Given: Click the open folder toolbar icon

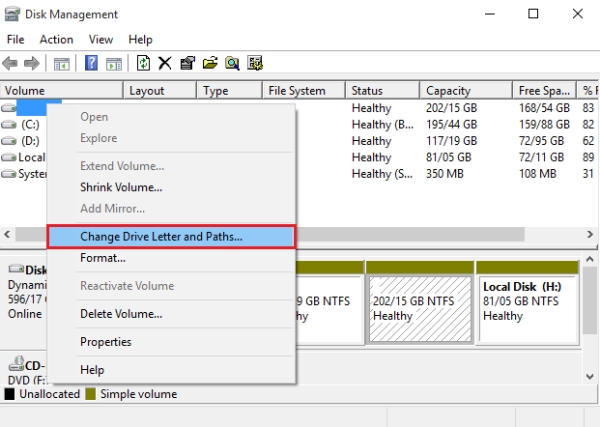Looking at the screenshot, I should tap(210, 64).
